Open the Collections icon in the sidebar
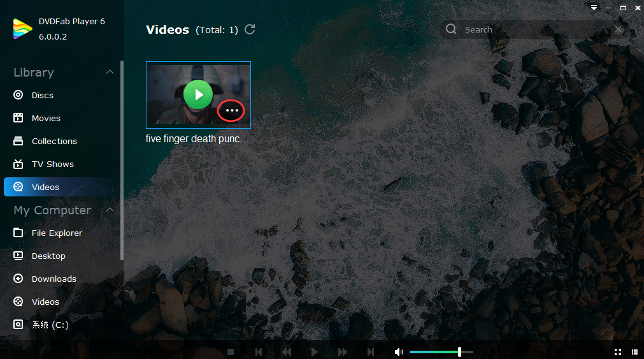Screen dimensions: 644x359 [18, 141]
